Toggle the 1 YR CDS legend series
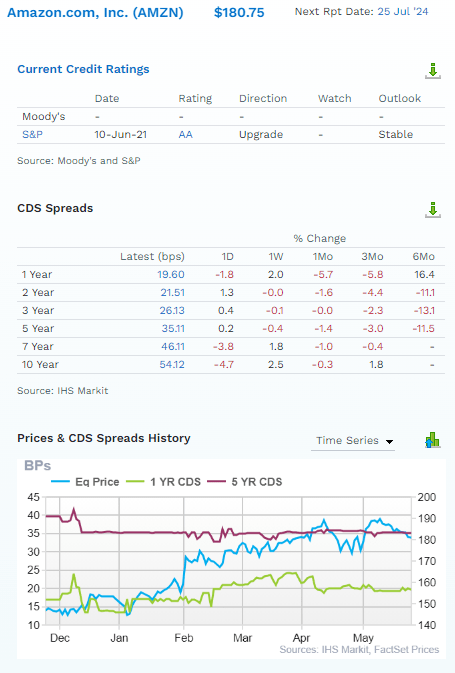The width and height of the screenshot is (455, 673). tap(164, 482)
